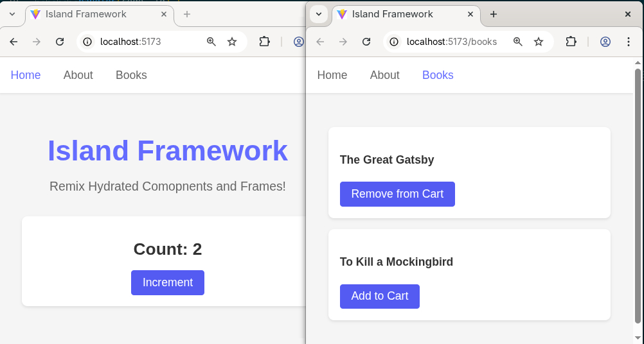Open the profile avatar icon in the right window

point(605,42)
